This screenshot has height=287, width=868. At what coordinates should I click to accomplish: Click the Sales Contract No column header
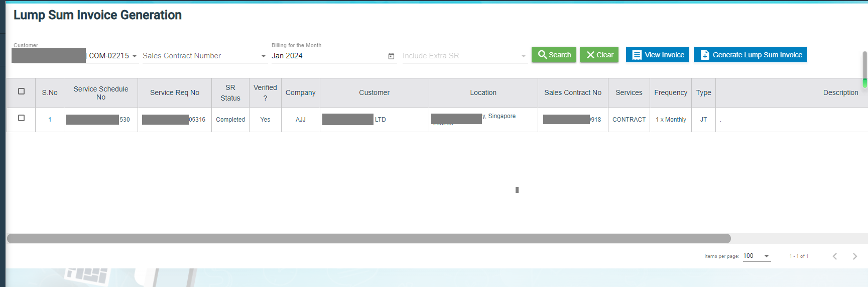[573, 93]
